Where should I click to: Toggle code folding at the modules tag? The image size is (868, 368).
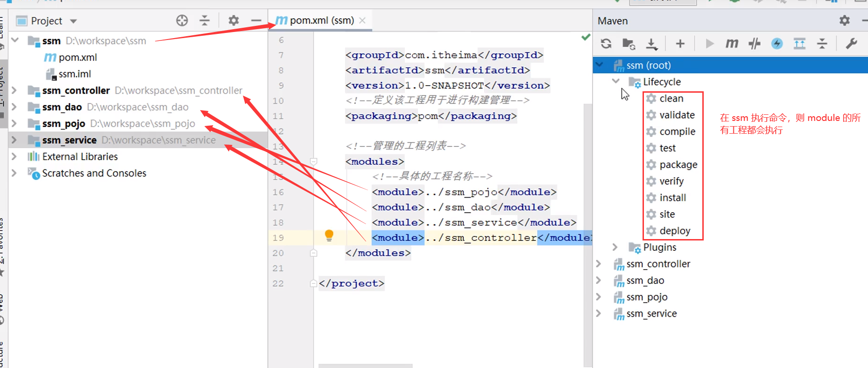[313, 161]
